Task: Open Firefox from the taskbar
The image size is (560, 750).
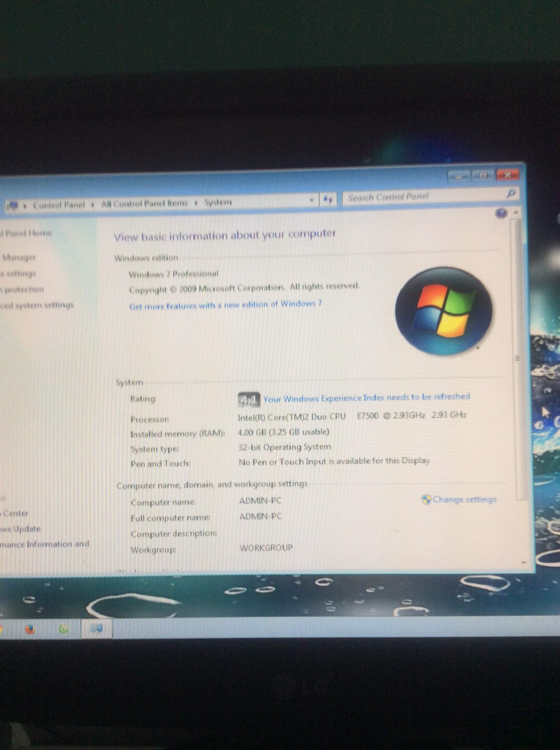Action: pyautogui.click(x=30, y=629)
